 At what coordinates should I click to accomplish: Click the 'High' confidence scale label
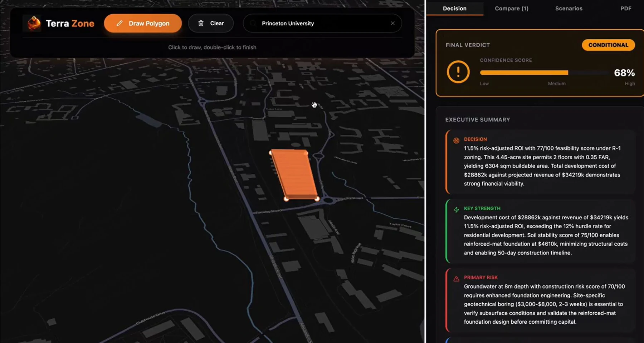(630, 84)
